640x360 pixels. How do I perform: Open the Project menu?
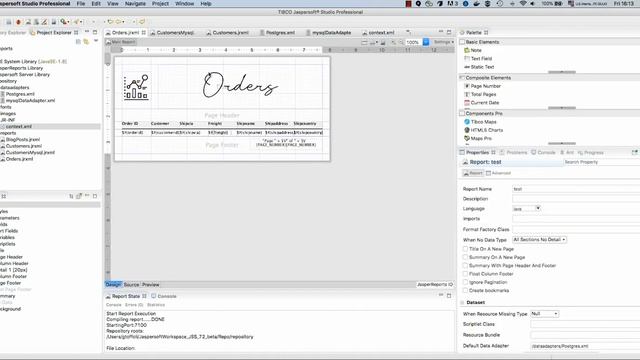(160, 4)
